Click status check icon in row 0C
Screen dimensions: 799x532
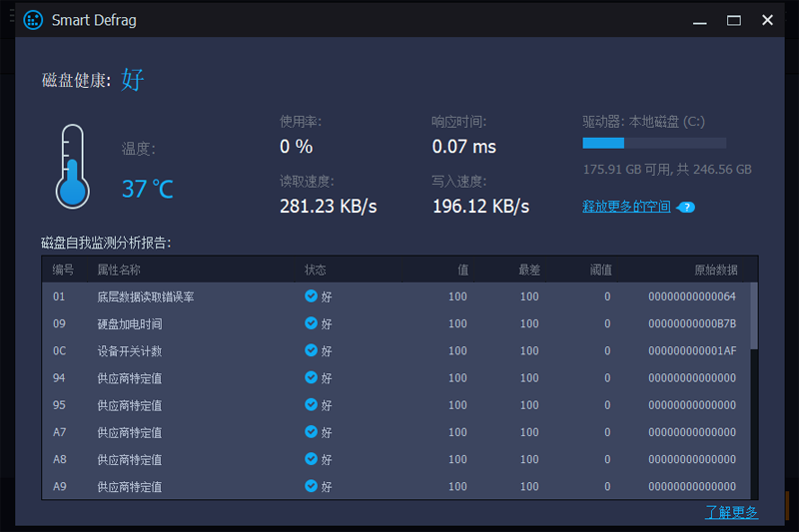(x=311, y=350)
